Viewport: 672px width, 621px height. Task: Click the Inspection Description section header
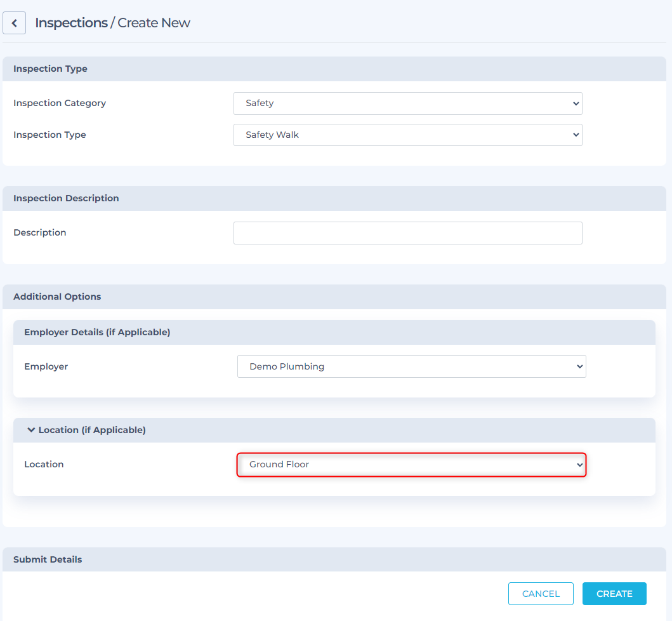[66, 198]
